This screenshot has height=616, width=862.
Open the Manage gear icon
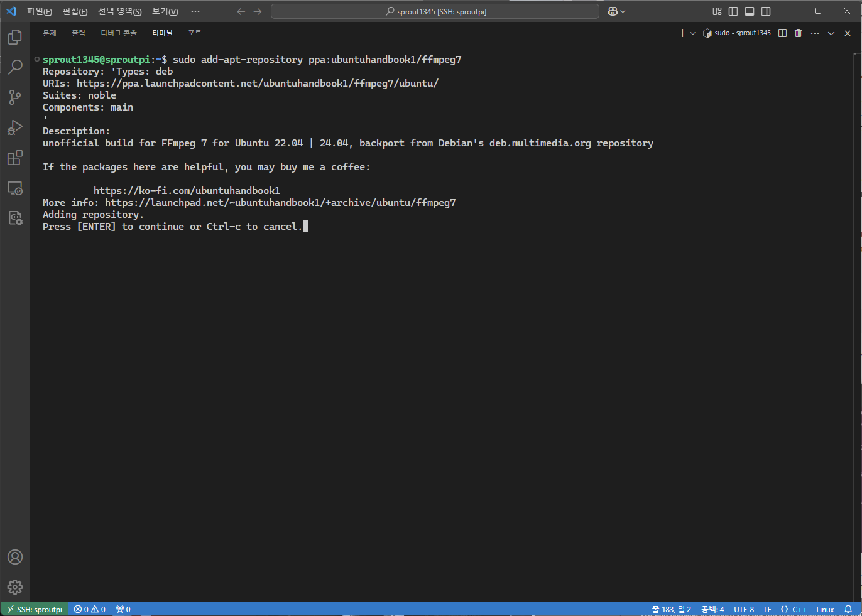[15, 587]
